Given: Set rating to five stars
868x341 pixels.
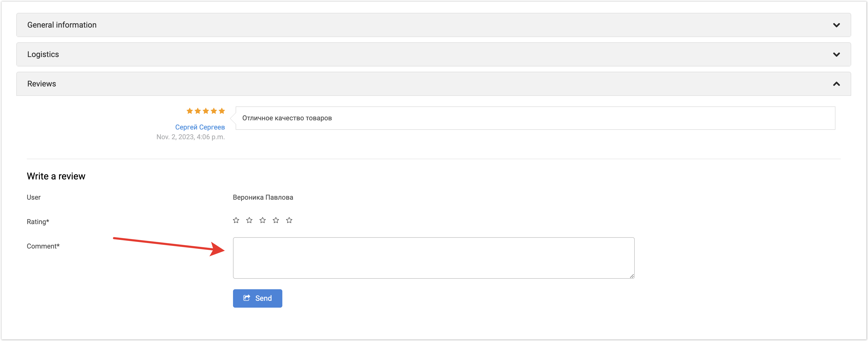Looking at the screenshot, I should 289,220.
